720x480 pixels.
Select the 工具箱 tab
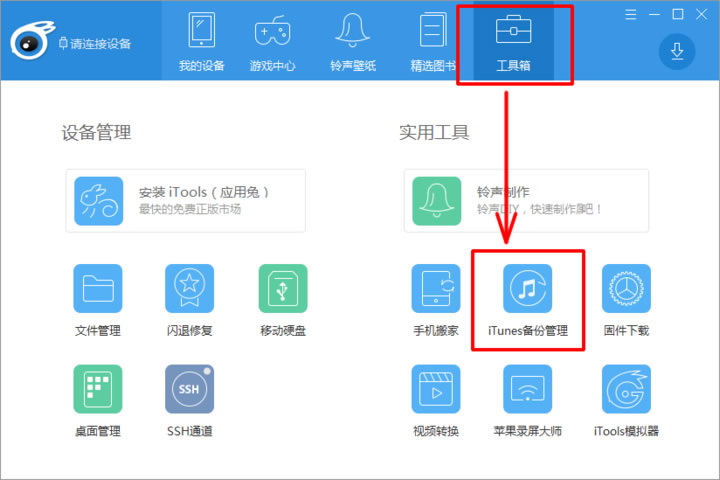pyautogui.click(x=513, y=42)
